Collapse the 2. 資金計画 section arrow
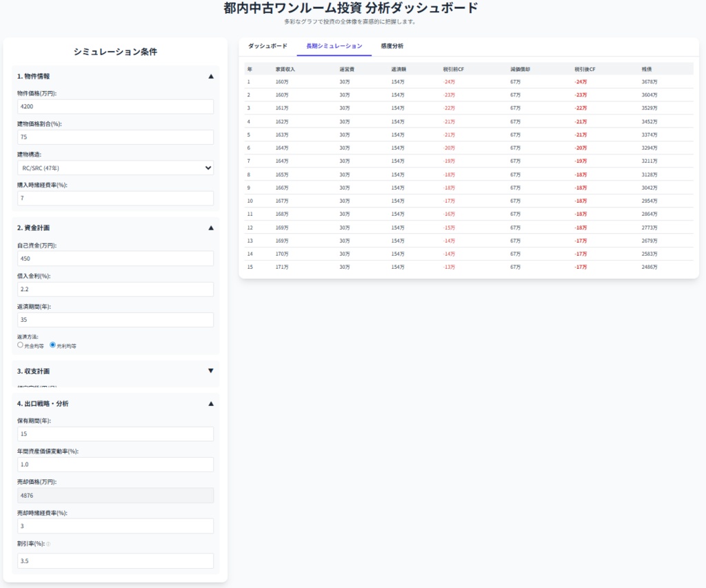Screen dimensions: 706x588 pos(211,227)
